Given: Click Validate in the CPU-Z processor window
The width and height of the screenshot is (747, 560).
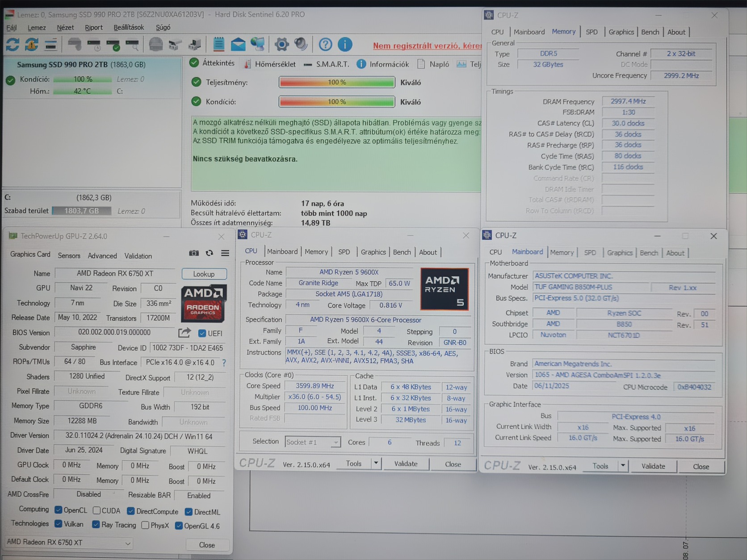Looking at the screenshot, I should point(406,464).
